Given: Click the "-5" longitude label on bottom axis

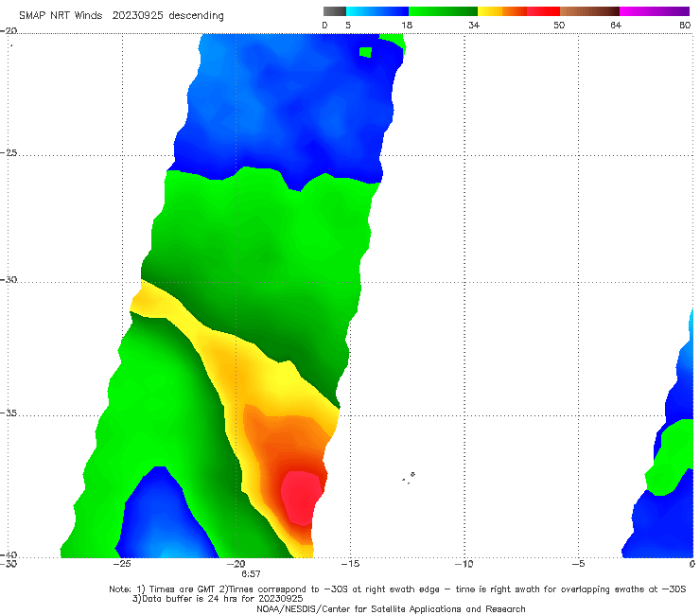Looking at the screenshot, I should 578,564.
